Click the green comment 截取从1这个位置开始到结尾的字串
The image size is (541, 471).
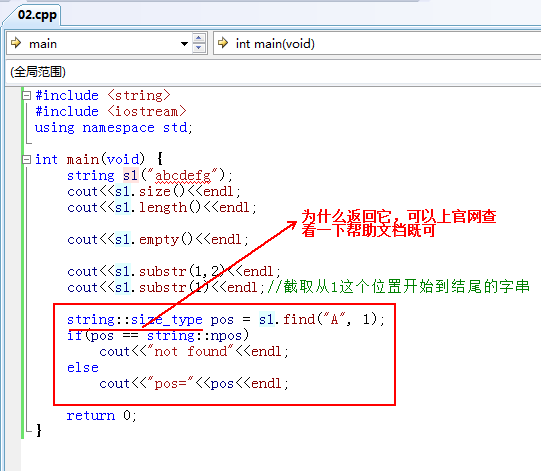pos(398,287)
